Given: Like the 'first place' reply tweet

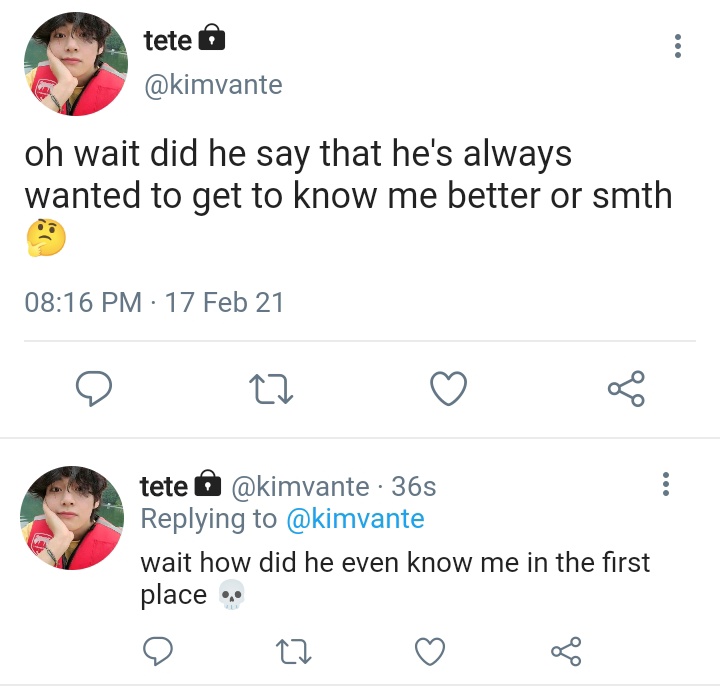Looking at the screenshot, I should coord(430,651).
